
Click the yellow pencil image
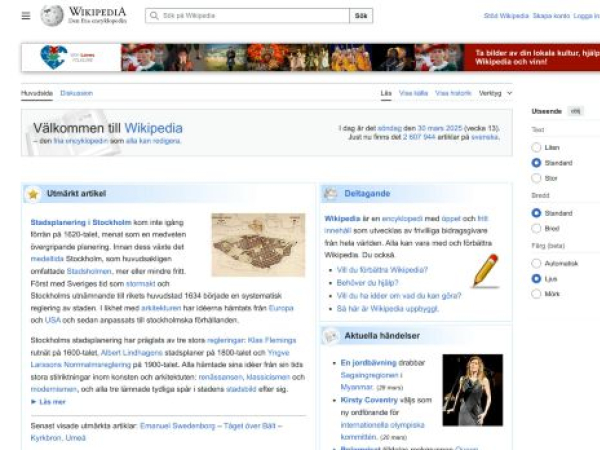[485, 271]
